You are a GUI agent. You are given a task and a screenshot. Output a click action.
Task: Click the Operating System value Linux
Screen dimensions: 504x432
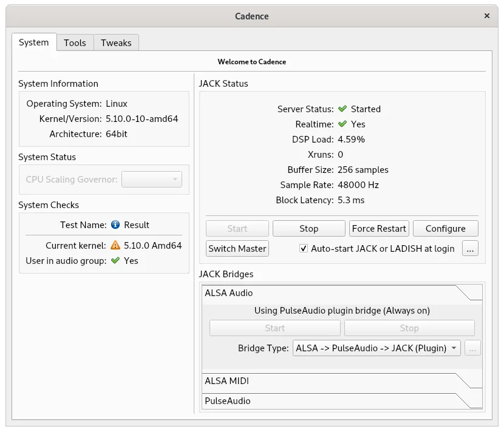(117, 103)
